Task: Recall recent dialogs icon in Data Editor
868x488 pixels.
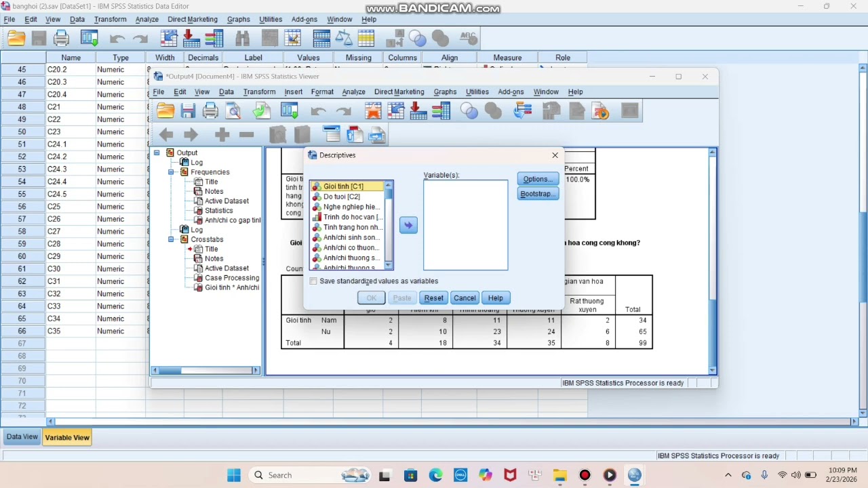Action: point(89,39)
